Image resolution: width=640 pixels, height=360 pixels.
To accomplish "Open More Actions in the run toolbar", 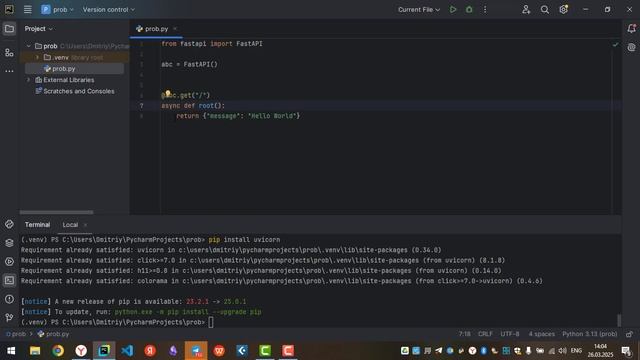I will 485,9.
